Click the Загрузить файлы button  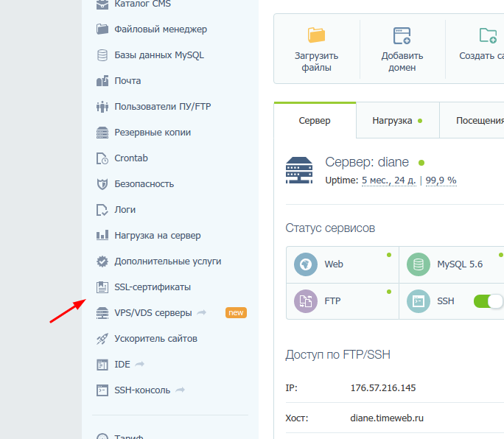(x=316, y=49)
